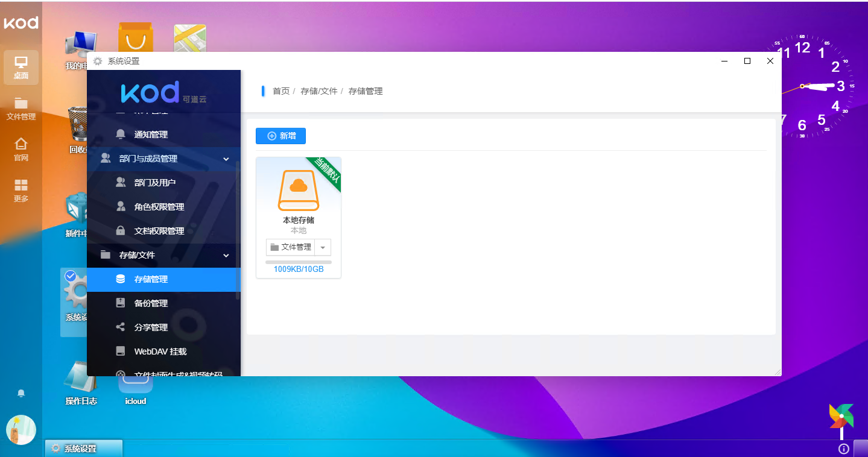The image size is (868, 457).
Task: Click 存储/文件 in the breadcrumb
Action: (318, 91)
